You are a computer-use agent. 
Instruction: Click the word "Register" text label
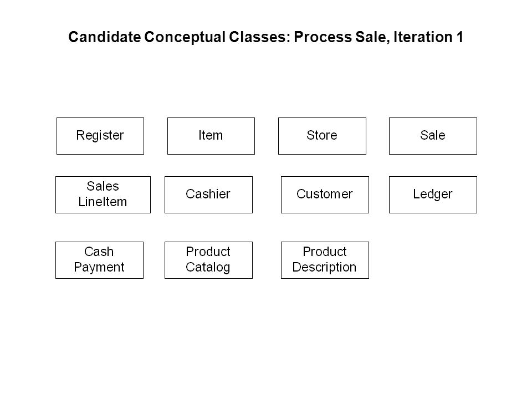point(100,136)
